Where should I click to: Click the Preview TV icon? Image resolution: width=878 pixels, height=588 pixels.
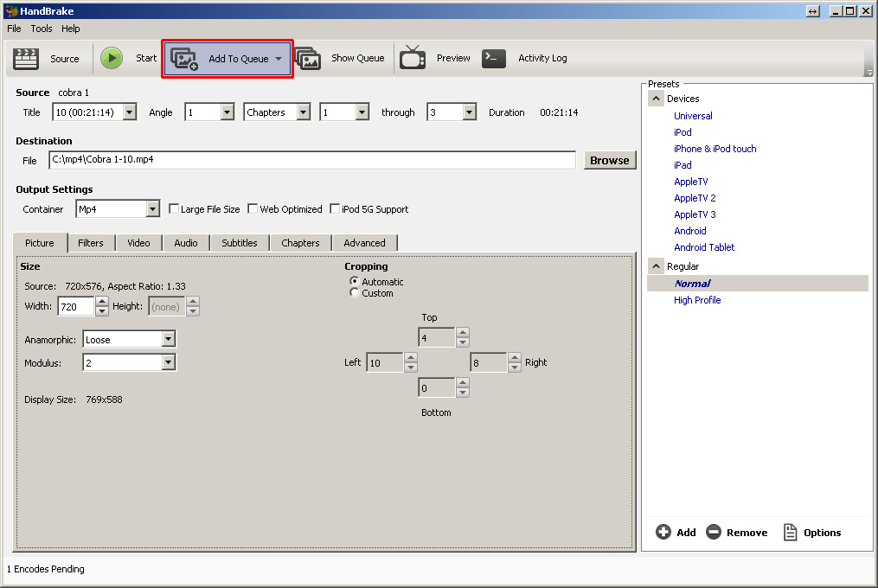coord(413,58)
